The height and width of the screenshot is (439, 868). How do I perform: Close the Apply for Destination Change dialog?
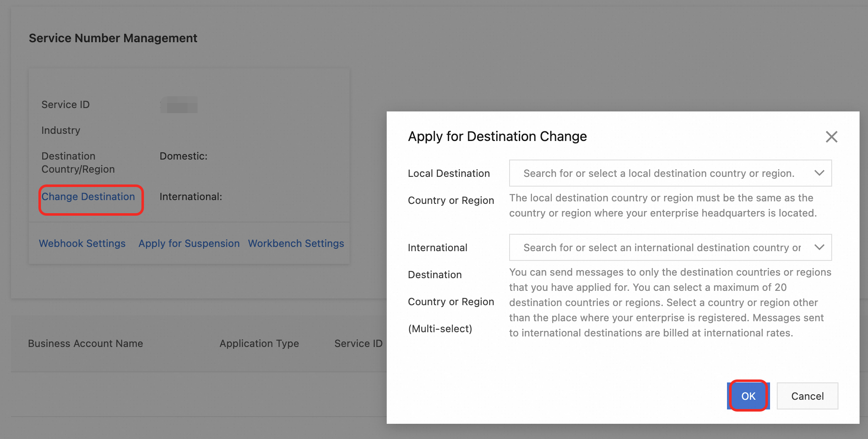(x=831, y=137)
